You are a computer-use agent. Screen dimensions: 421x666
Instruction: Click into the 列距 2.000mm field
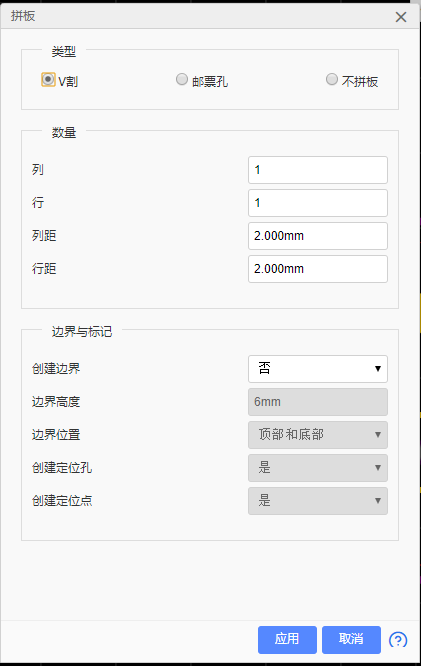[318, 236]
